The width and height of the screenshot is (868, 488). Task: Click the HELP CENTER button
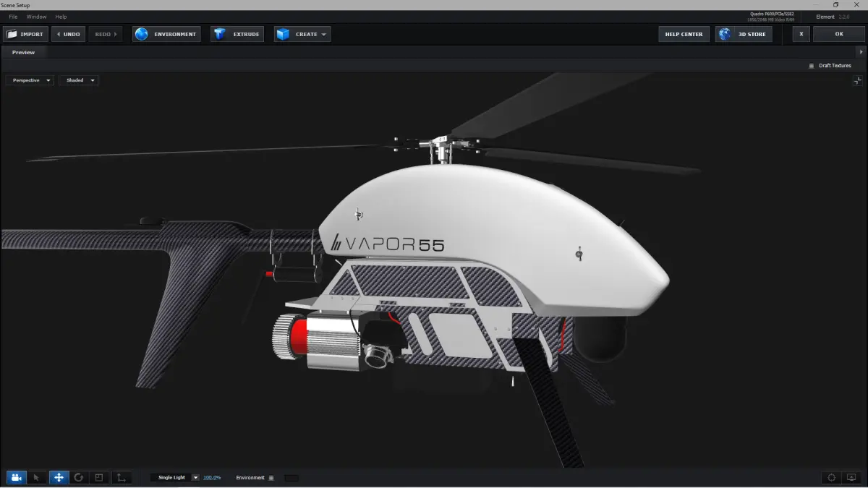click(684, 34)
